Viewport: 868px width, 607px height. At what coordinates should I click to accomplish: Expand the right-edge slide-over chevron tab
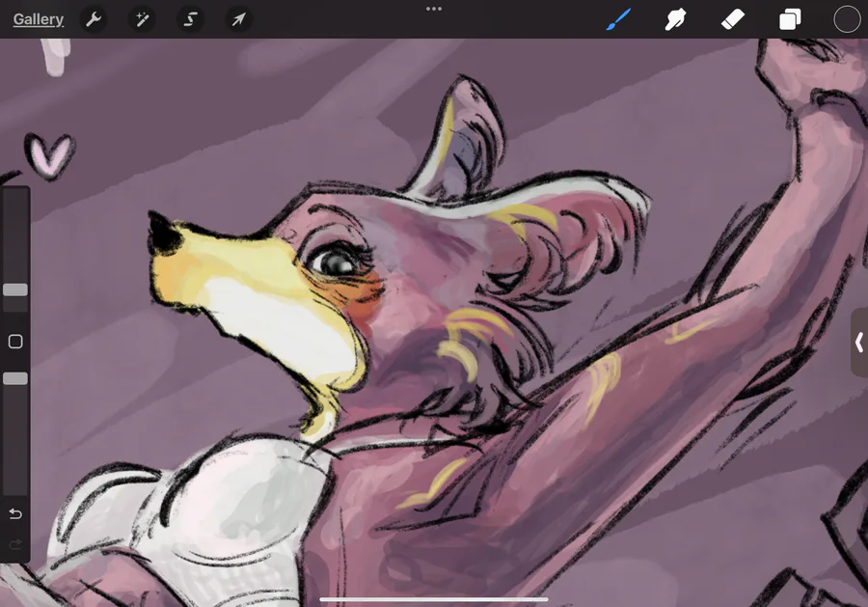point(859,343)
